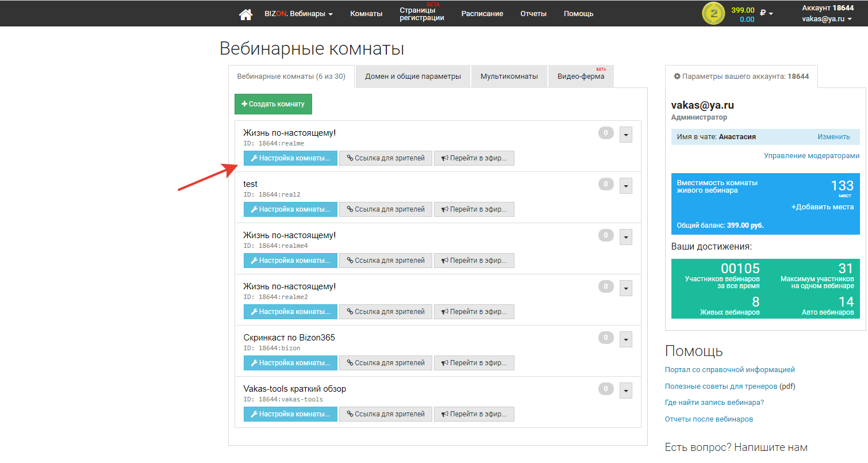868x463 pixels.
Task: Open BIZON Вебинары dropdown menu
Action: click(x=298, y=14)
